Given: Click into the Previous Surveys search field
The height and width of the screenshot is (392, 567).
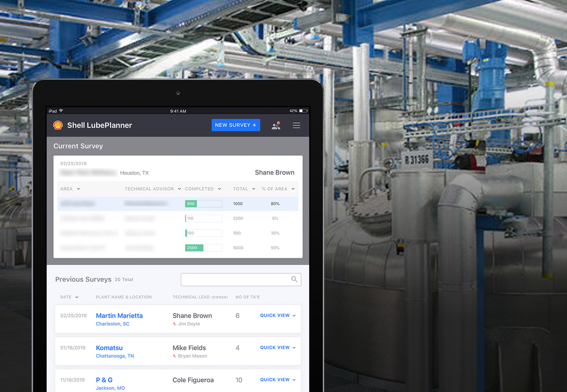Looking at the screenshot, I should [x=241, y=280].
